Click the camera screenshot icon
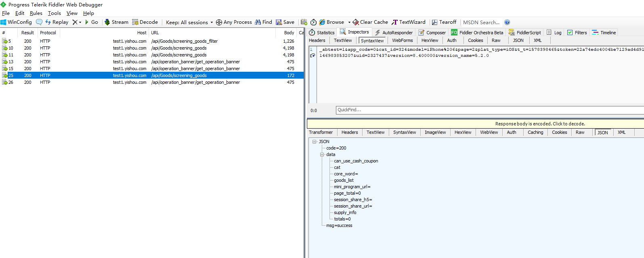This screenshot has height=258, width=644. tap(304, 22)
